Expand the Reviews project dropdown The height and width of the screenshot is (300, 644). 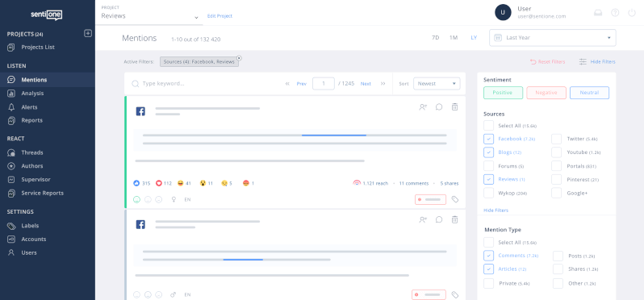(150, 16)
